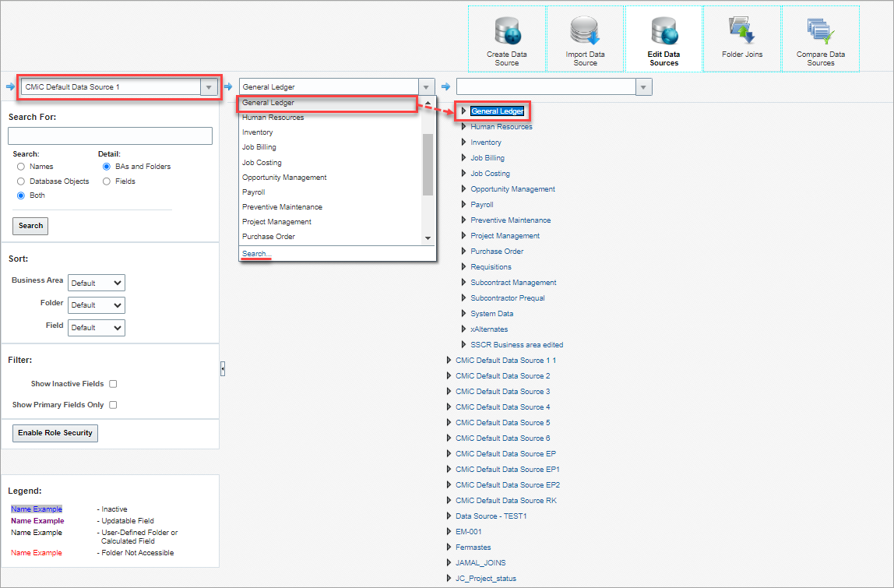Select the xAlternates tree item
The width and height of the screenshot is (894, 588).
[488, 329]
